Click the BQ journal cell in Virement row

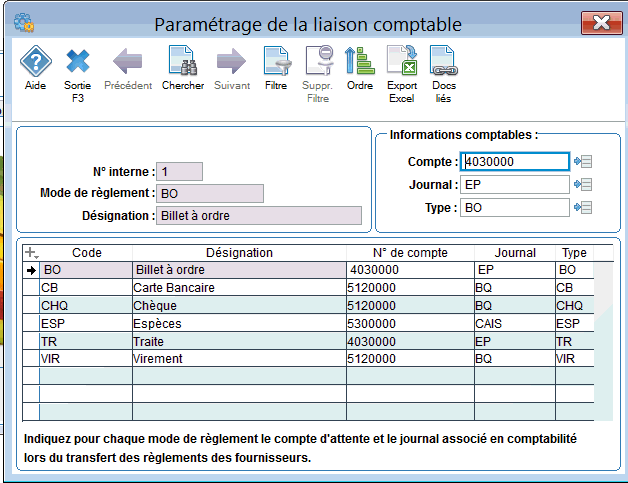(515, 358)
